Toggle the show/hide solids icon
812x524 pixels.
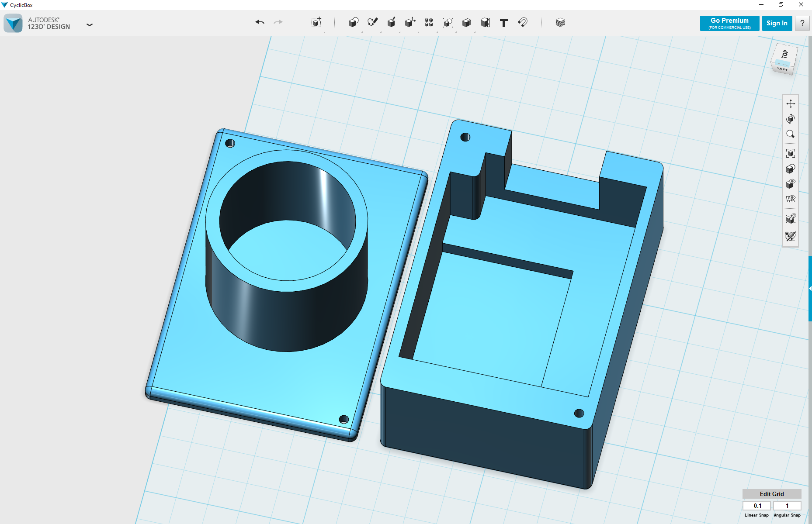(791, 184)
